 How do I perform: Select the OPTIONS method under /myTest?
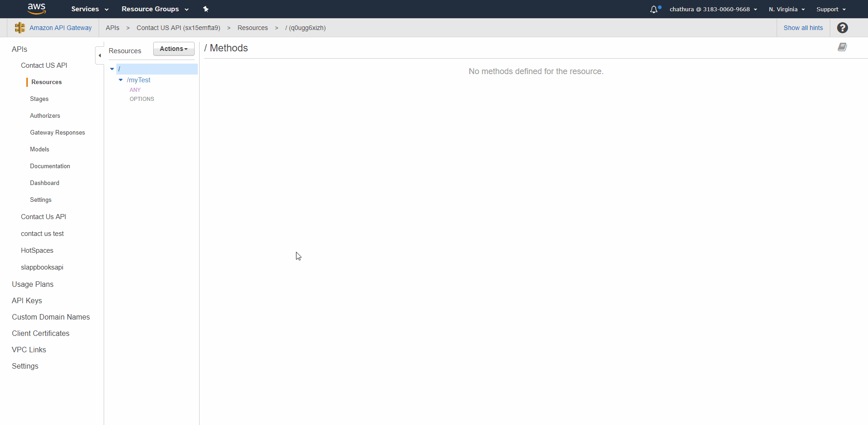(142, 99)
